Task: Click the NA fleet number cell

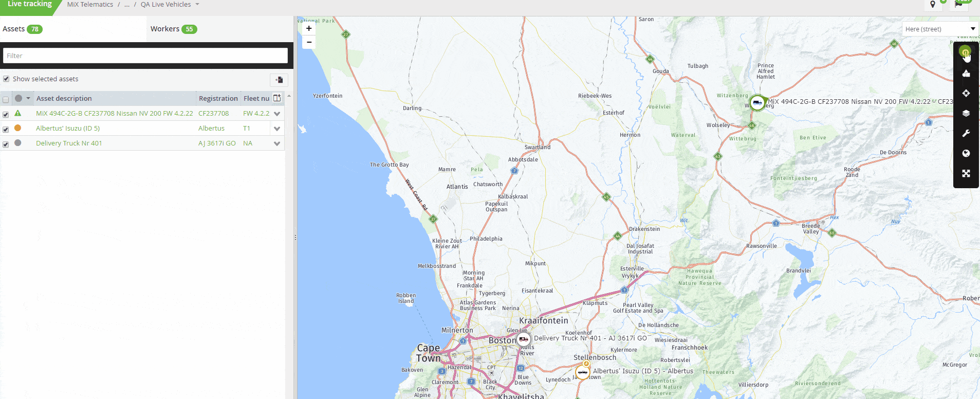Action: (x=248, y=143)
